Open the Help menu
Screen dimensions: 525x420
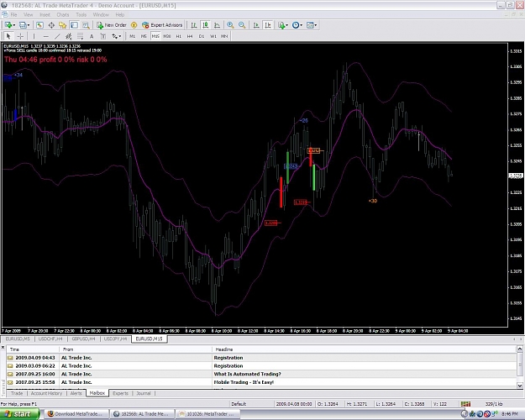[x=120, y=15]
